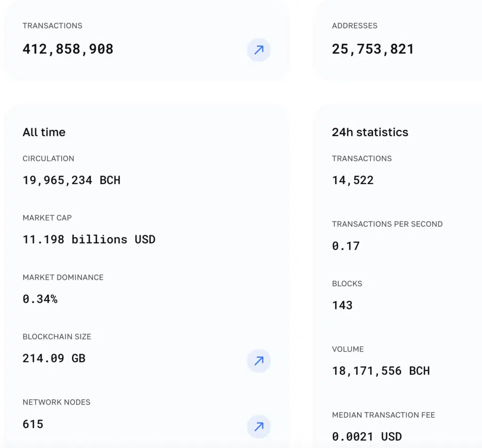Click the blockchain size value 214.09 GB

click(x=54, y=359)
